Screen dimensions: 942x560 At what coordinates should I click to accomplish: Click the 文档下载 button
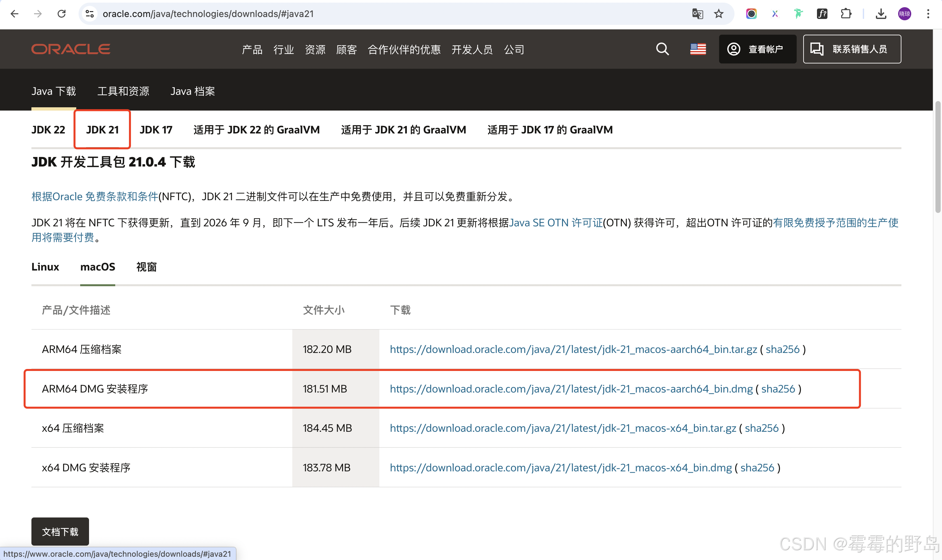pos(60,532)
